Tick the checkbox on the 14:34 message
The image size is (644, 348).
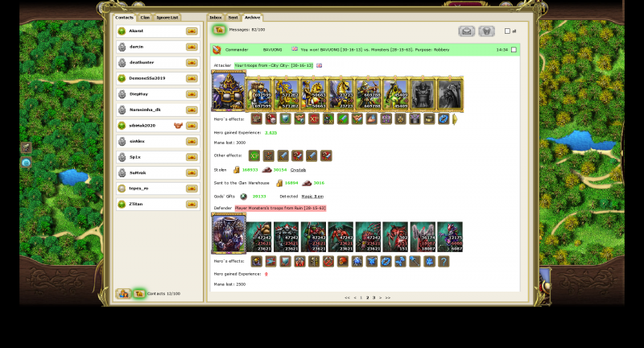coord(514,49)
